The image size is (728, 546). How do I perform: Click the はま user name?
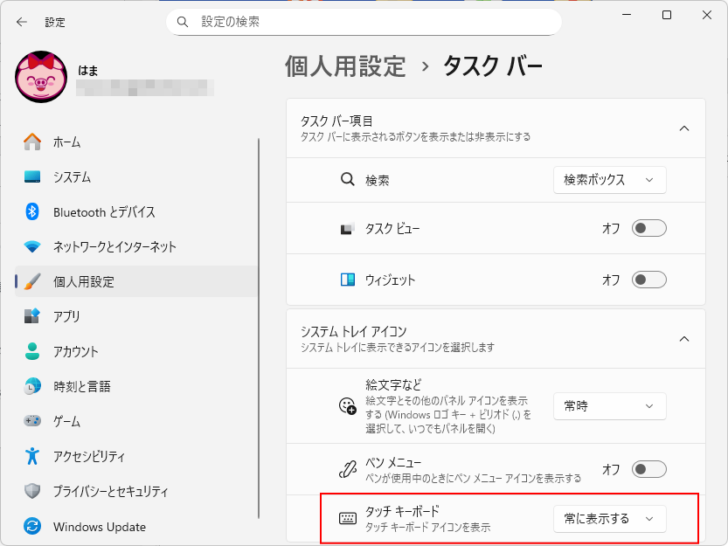tap(88, 70)
